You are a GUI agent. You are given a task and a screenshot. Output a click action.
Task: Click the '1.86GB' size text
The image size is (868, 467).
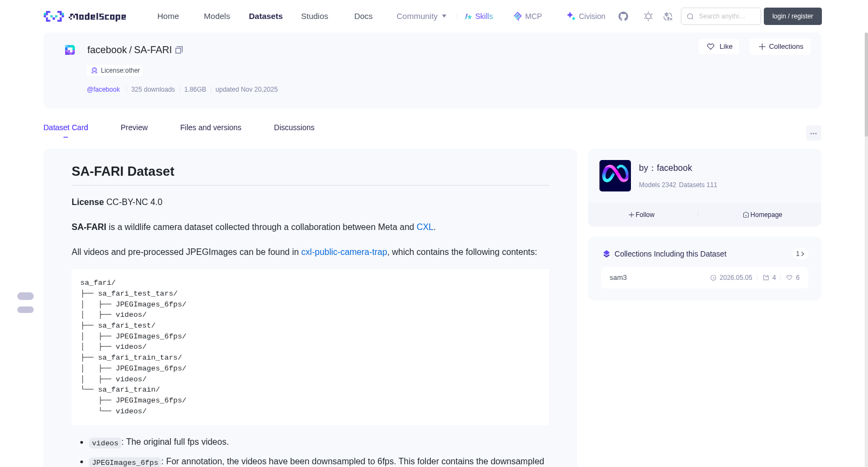click(195, 89)
